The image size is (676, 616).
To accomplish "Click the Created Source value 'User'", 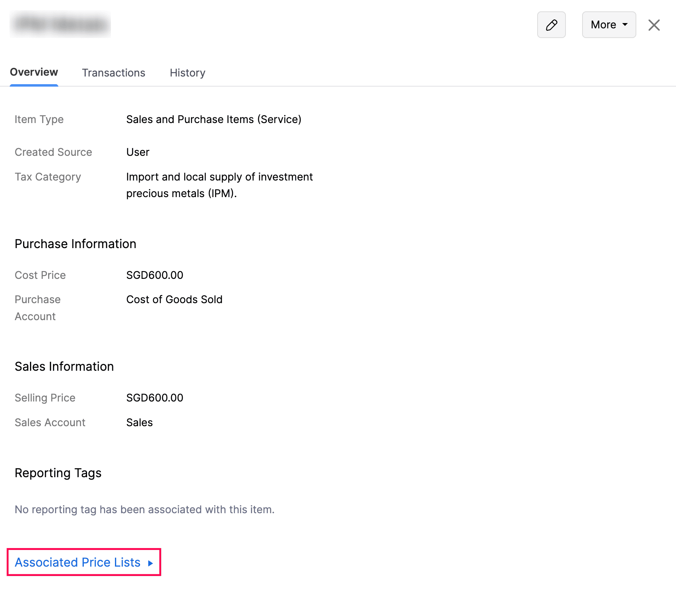I will [138, 152].
